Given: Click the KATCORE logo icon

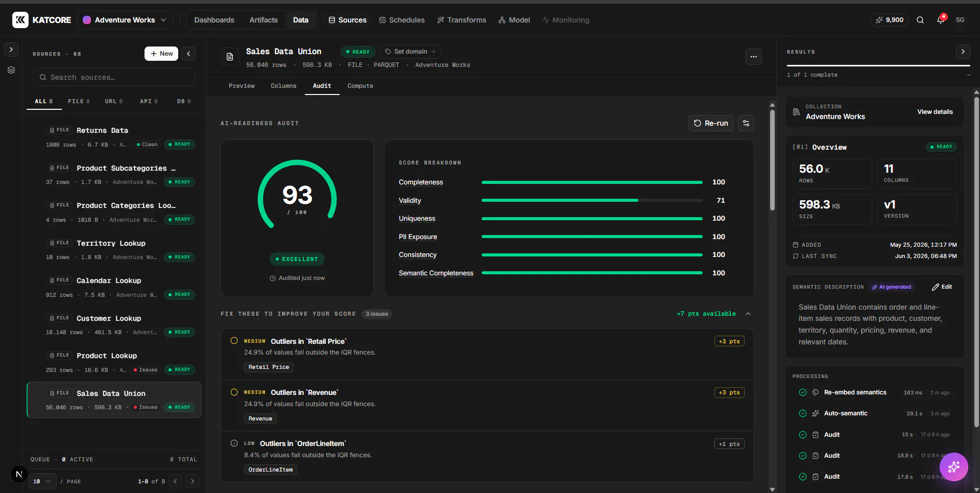Looking at the screenshot, I should [x=20, y=20].
